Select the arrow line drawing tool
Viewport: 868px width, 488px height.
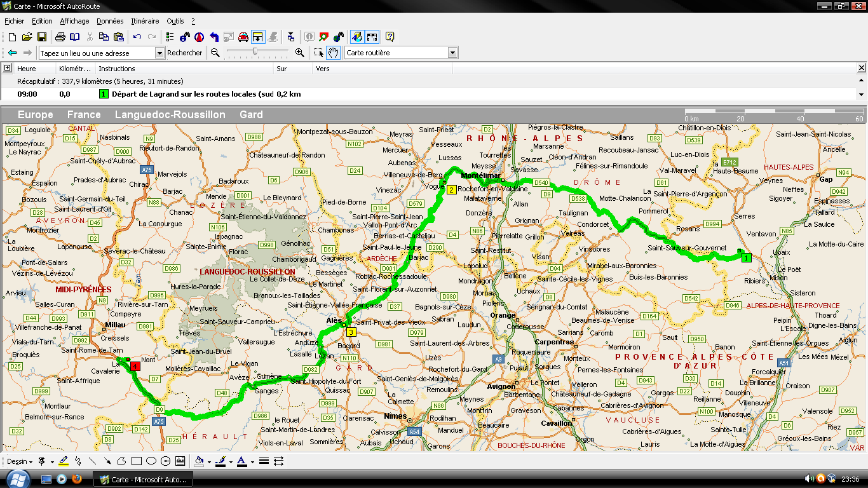click(107, 461)
